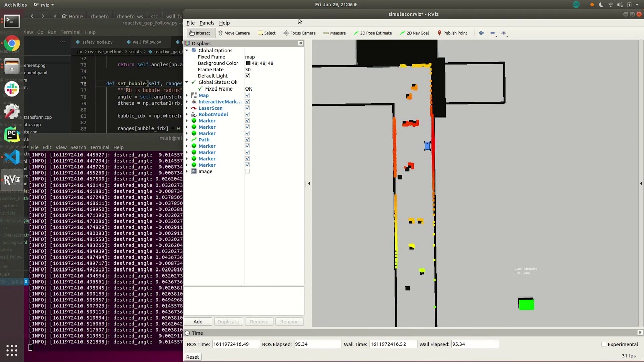Screen dimensions: 644x362
Task: Activate the Move Camera tool
Action: pos(233,33)
